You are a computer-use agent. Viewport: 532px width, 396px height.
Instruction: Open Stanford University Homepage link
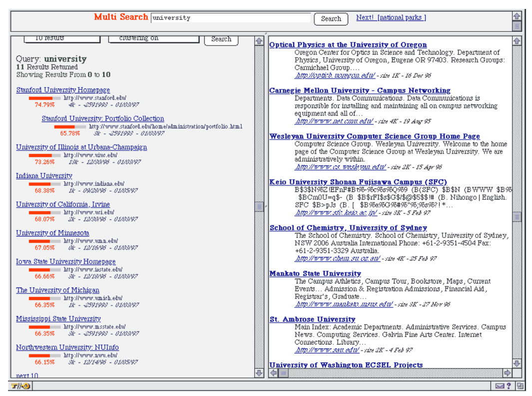click(63, 89)
